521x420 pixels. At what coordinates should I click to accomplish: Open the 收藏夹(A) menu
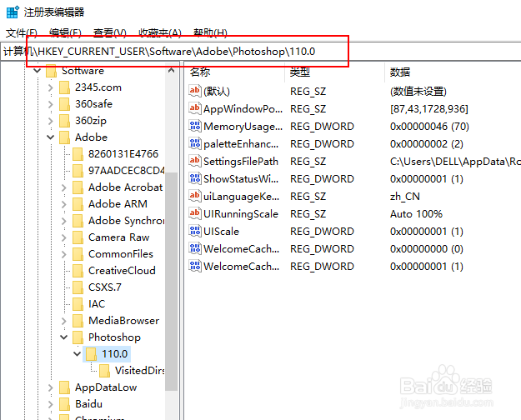click(x=160, y=32)
